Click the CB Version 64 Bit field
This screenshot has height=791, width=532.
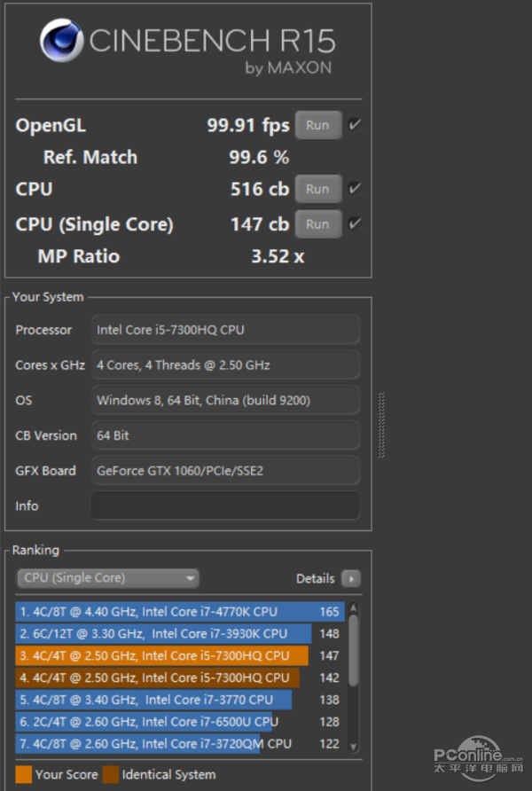pos(225,435)
